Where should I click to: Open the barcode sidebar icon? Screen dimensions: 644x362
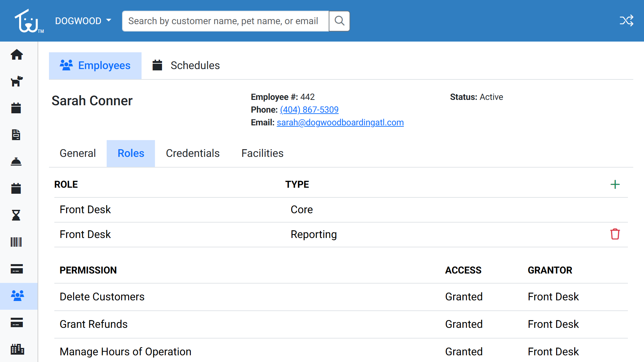click(x=16, y=242)
